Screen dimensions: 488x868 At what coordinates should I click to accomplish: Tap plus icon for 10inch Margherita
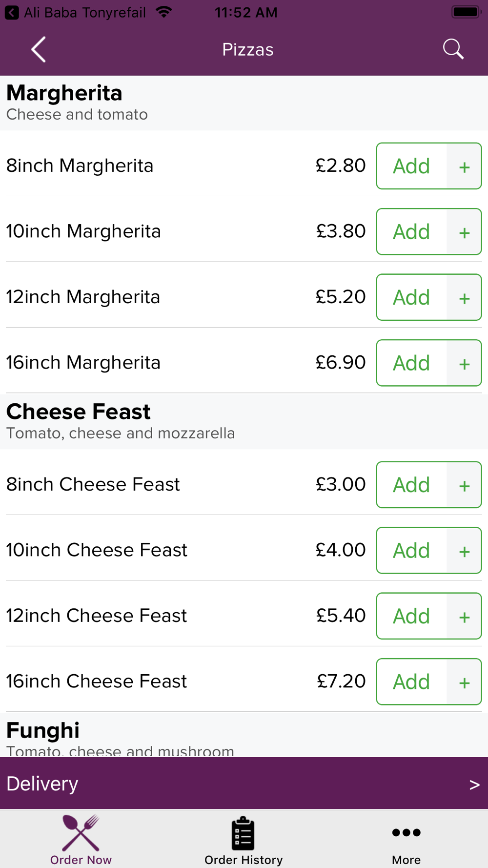(464, 232)
